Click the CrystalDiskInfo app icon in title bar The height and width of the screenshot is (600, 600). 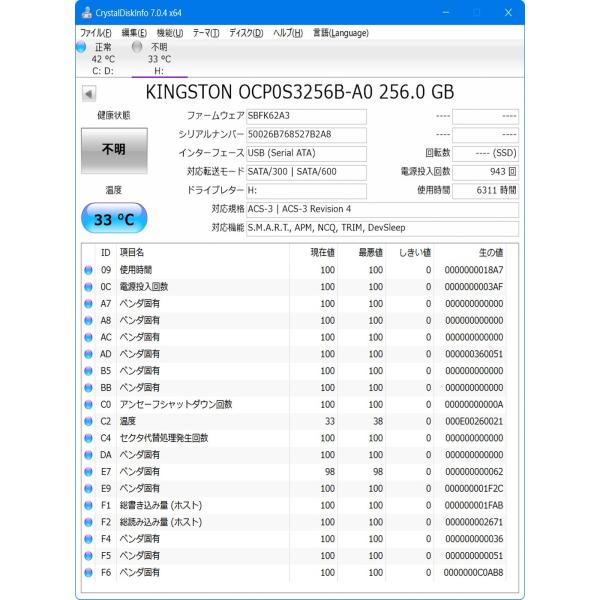pos(87,13)
